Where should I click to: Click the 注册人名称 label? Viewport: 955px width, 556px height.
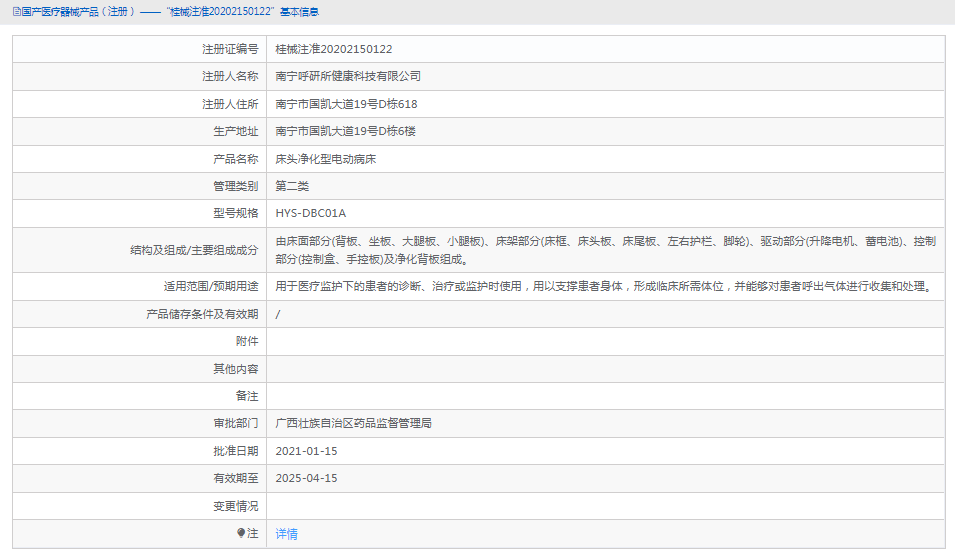click(230, 76)
